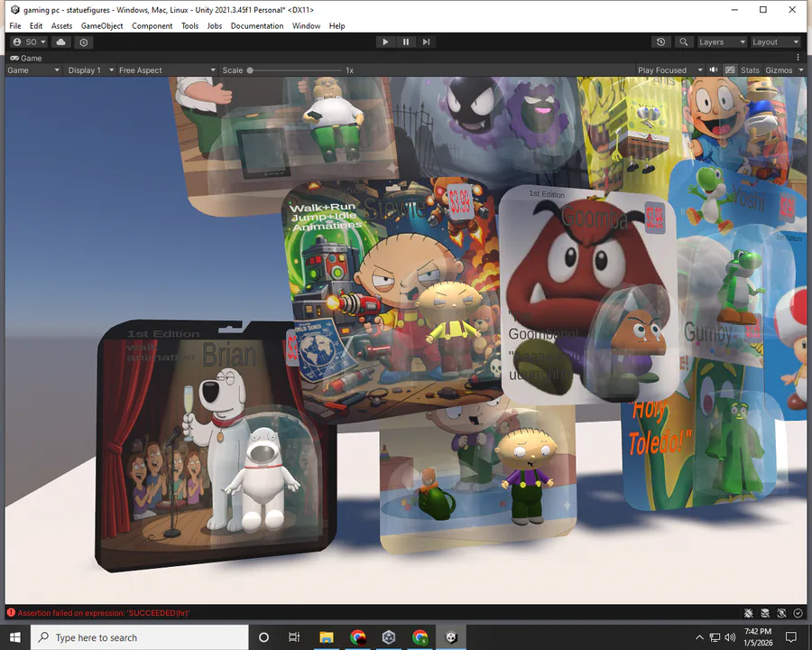This screenshot has width=812, height=650.
Task: Open the Free Aspect resolution dropdown
Action: [167, 70]
